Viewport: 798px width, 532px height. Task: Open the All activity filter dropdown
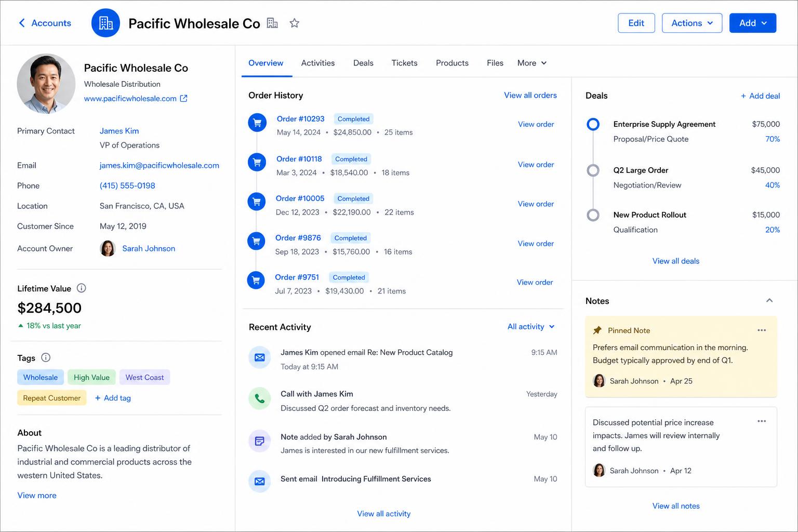(x=531, y=326)
